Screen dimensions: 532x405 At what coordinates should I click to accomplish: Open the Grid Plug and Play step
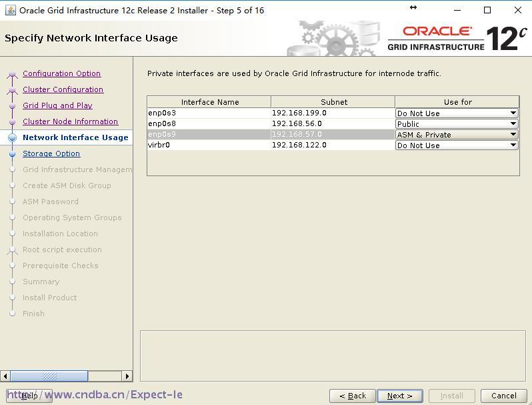tap(57, 105)
